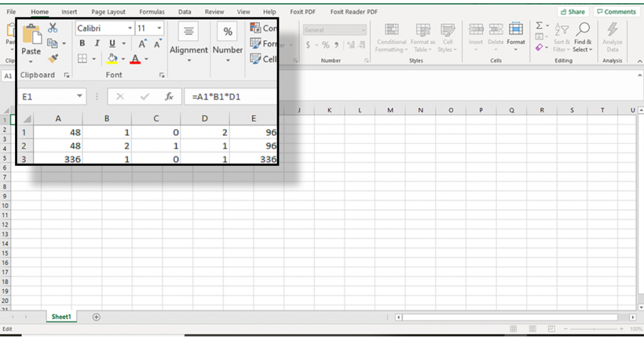Toggle Underline formatting button
This screenshot has height=338, width=644.
point(112,43)
